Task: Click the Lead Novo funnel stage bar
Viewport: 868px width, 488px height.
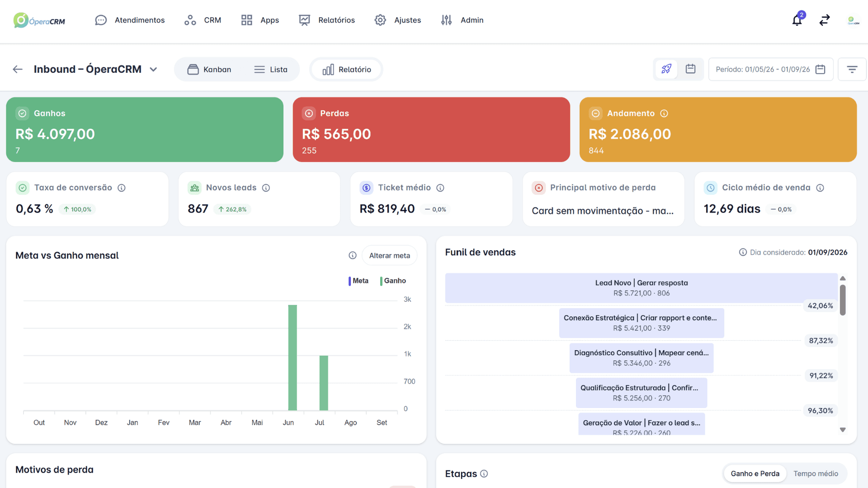Action: (x=641, y=288)
